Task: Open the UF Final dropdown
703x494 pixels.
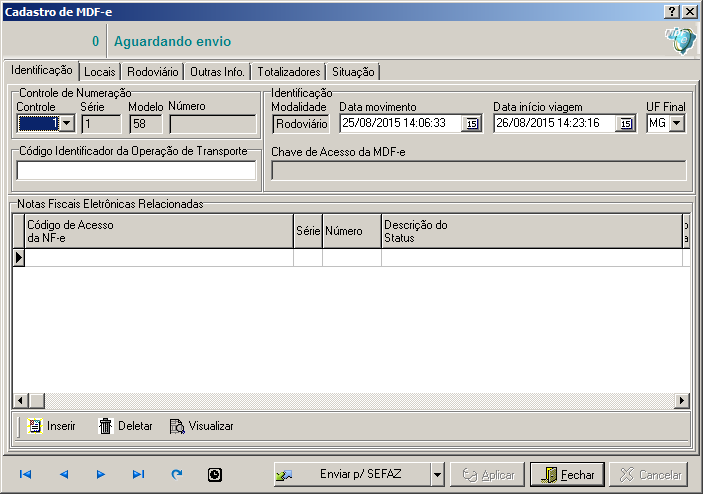Action: coord(676,124)
